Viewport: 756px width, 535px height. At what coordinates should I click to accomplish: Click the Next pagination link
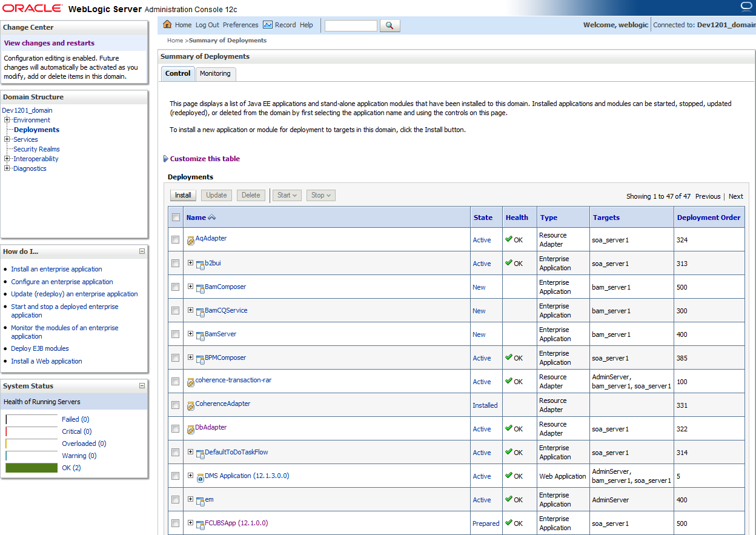735,196
